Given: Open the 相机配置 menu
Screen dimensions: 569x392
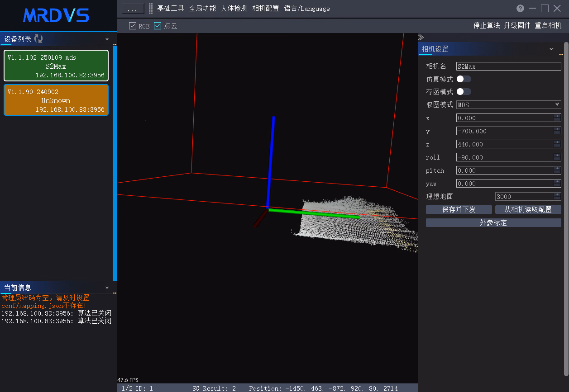Looking at the screenshot, I should [x=266, y=8].
